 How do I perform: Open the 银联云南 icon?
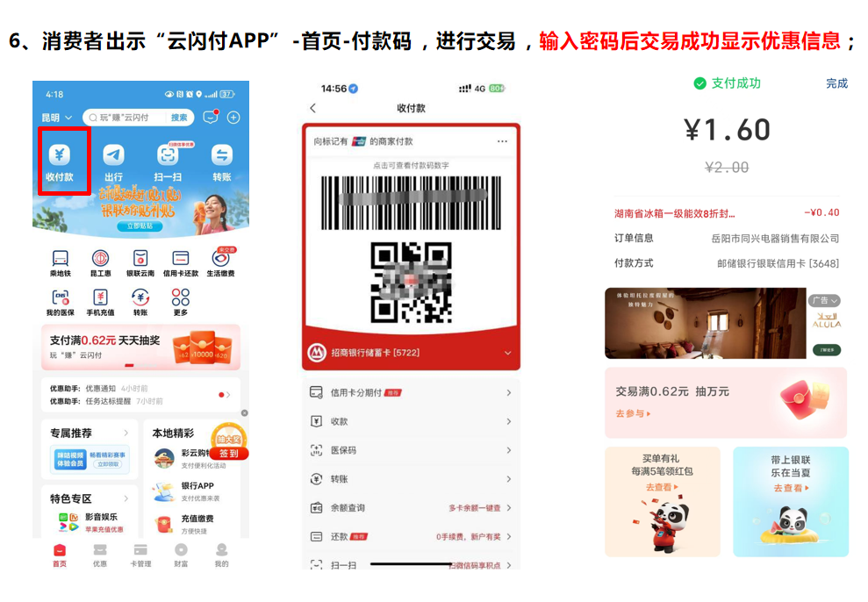tap(140, 258)
